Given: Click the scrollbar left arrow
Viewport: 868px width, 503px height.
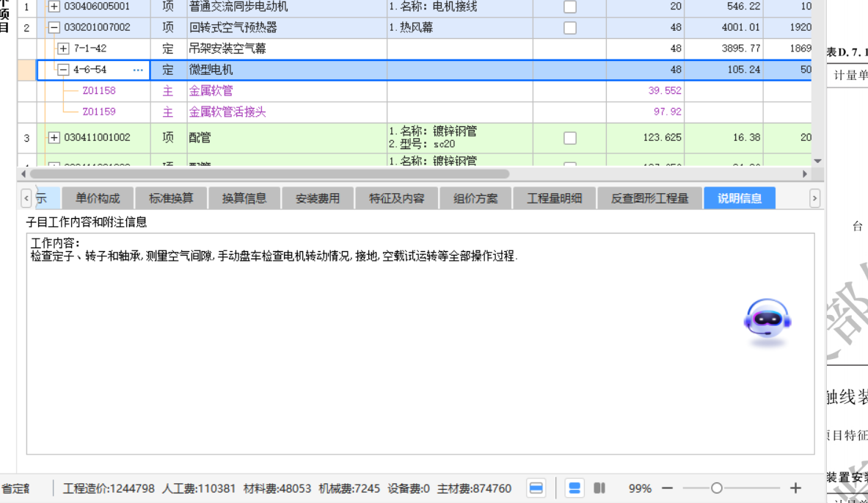Looking at the screenshot, I should (x=23, y=174).
